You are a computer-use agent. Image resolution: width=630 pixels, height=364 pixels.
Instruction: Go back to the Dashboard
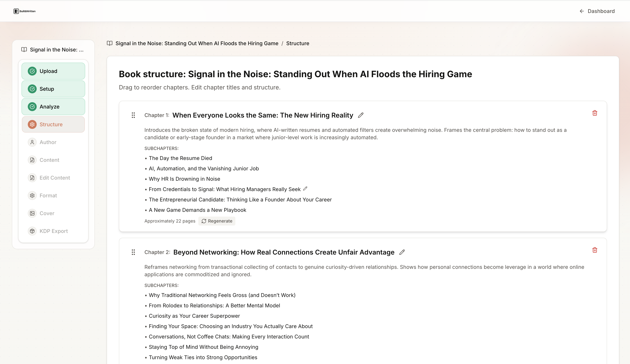pyautogui.click(x=597, y=11)
